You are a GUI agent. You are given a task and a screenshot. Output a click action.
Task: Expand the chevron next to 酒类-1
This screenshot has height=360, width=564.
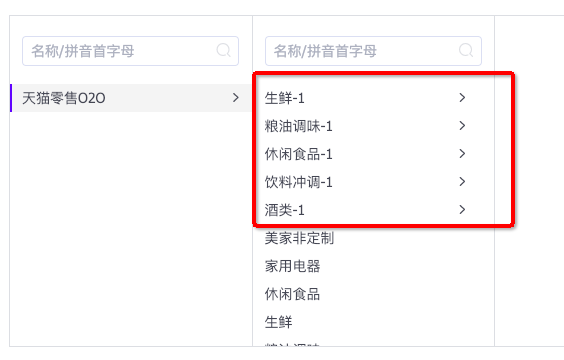(x=462, y=210)
